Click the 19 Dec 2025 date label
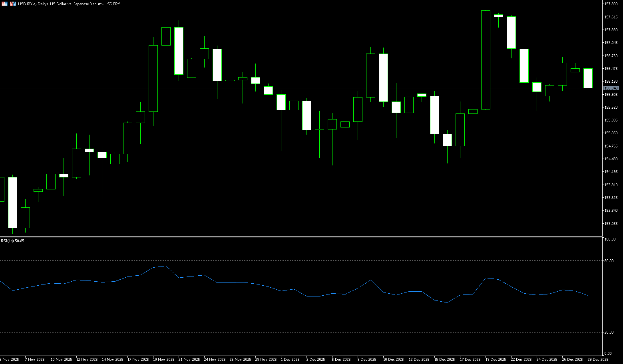 [x=496, y=360]
